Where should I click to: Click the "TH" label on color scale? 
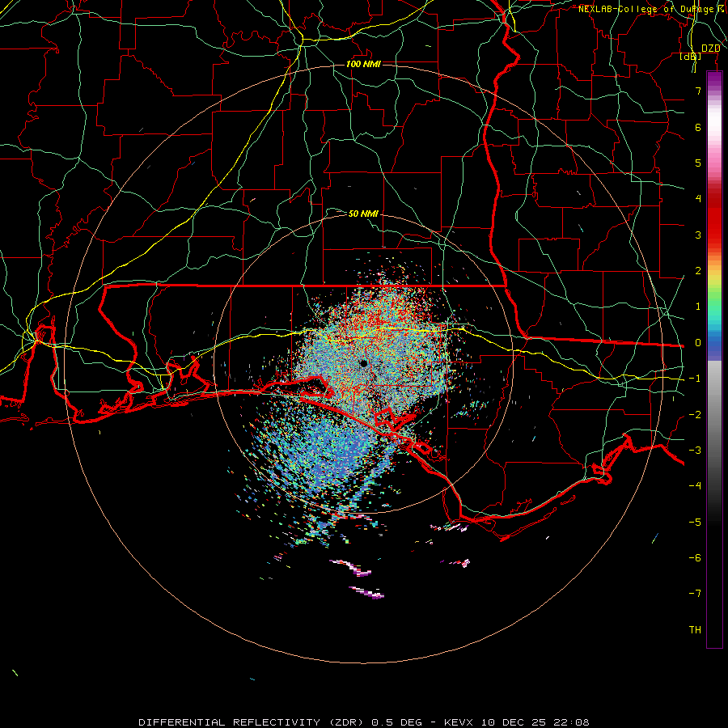695,629
